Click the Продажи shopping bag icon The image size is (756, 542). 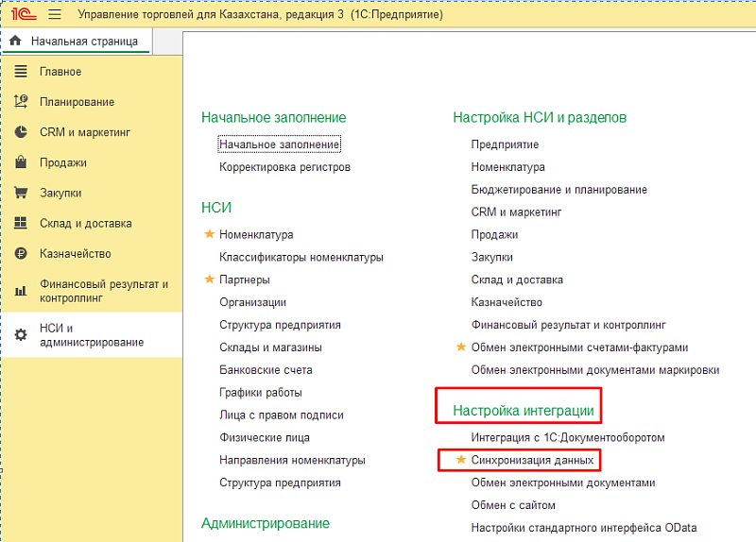click(21, 162)
